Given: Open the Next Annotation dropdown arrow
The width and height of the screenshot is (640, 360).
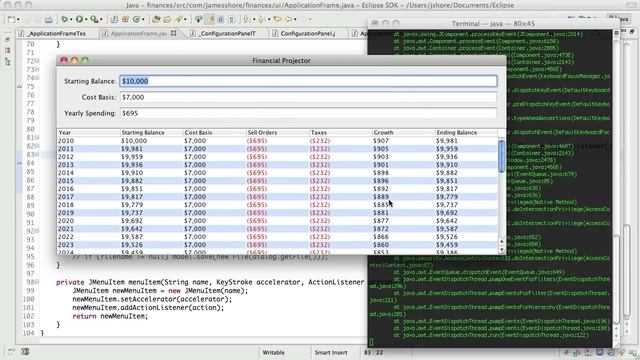Looking at the screenshot, I should click(253, 19).
